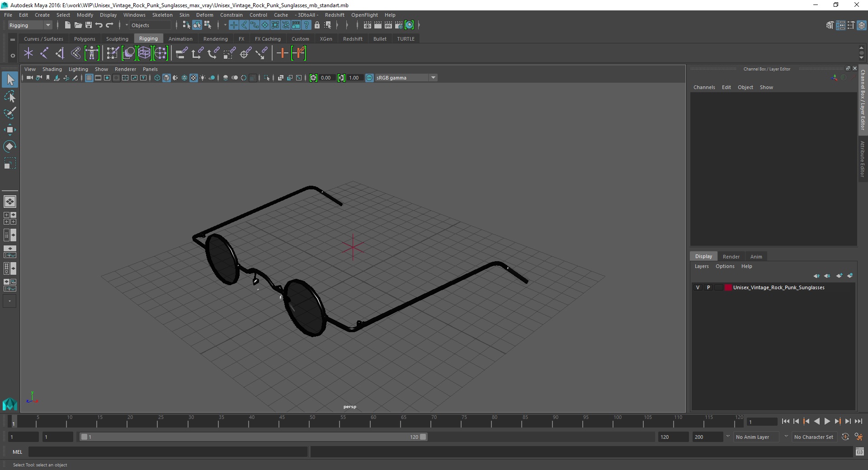Open the File menu
The image size is (868, 470).
[8, 15]
